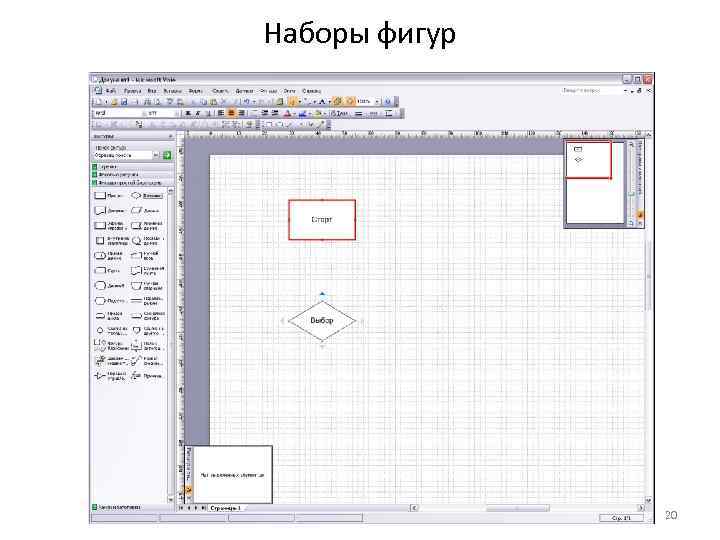Toggle Bold formatting

click(x=188, y=113)
